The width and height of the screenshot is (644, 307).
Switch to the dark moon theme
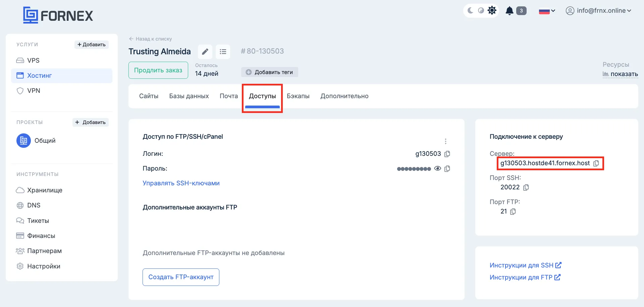[470, 11]
